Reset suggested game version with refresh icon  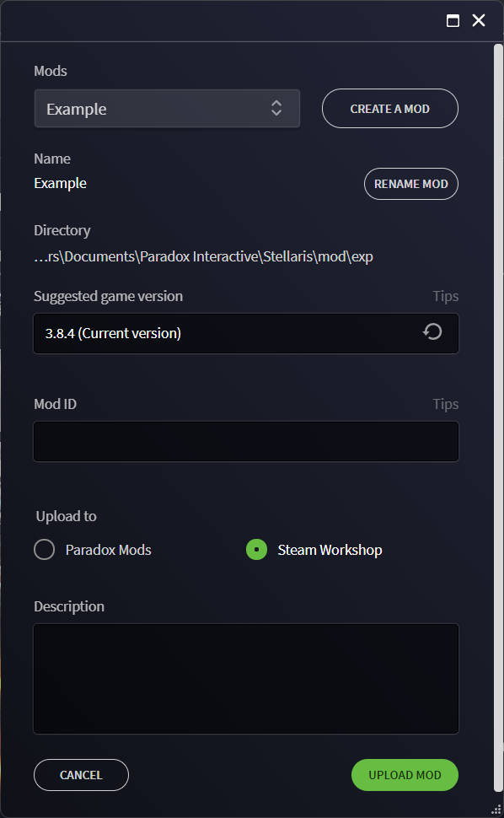click(x=432, y=331)
